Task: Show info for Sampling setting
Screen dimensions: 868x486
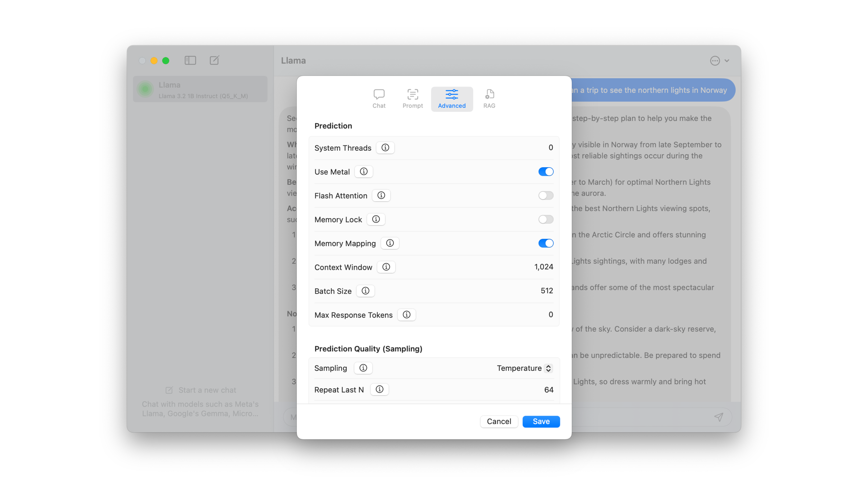Action: [363, 368]
